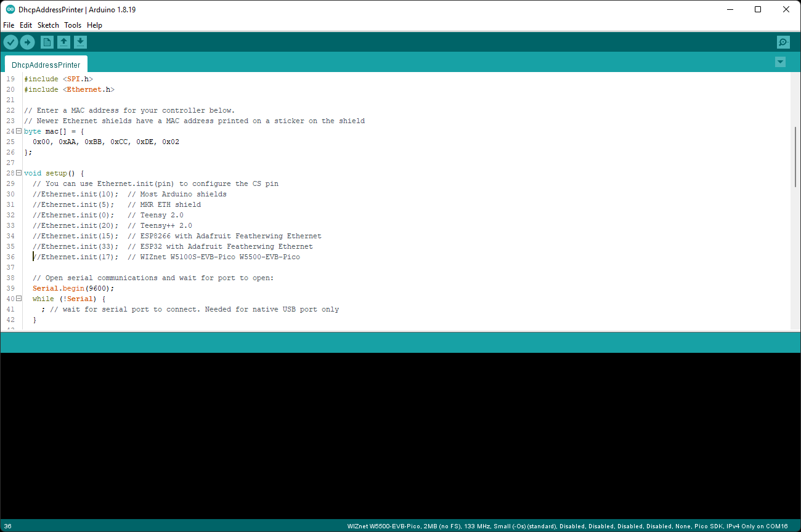801x532 pixels.
Task: Select the DhcpAddressPrinter tab
Action: click(x=46, y=64)
